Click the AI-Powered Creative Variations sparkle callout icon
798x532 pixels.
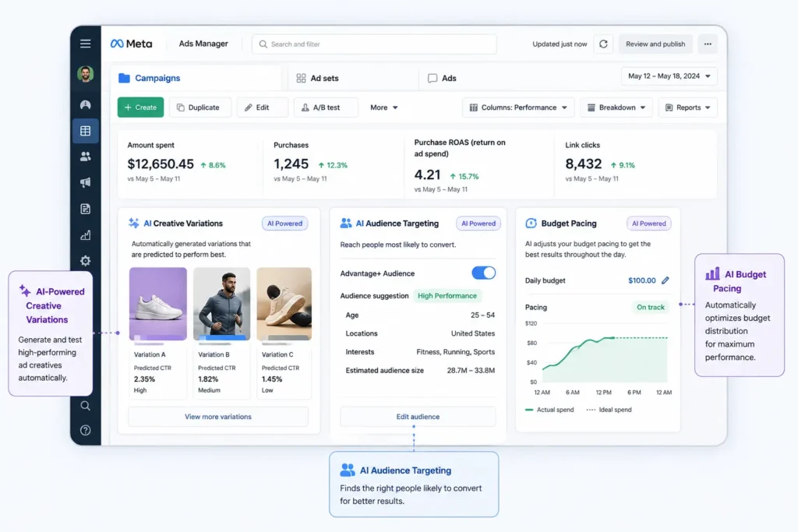coord(25,291)
